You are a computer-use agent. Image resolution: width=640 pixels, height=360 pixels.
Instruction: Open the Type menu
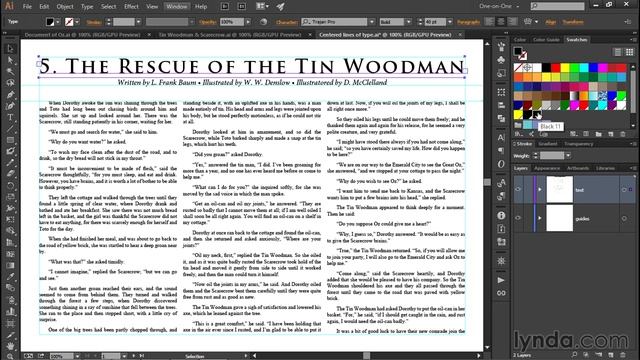pos(87,7)
